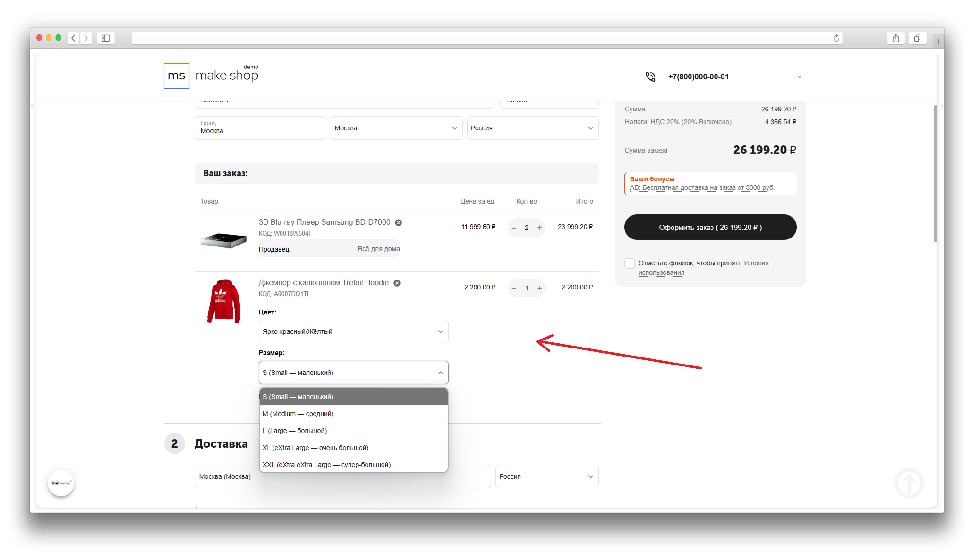This screenshot has height=552, width=980.
Task: Open Условия использования link
Action: pos(756,263)
